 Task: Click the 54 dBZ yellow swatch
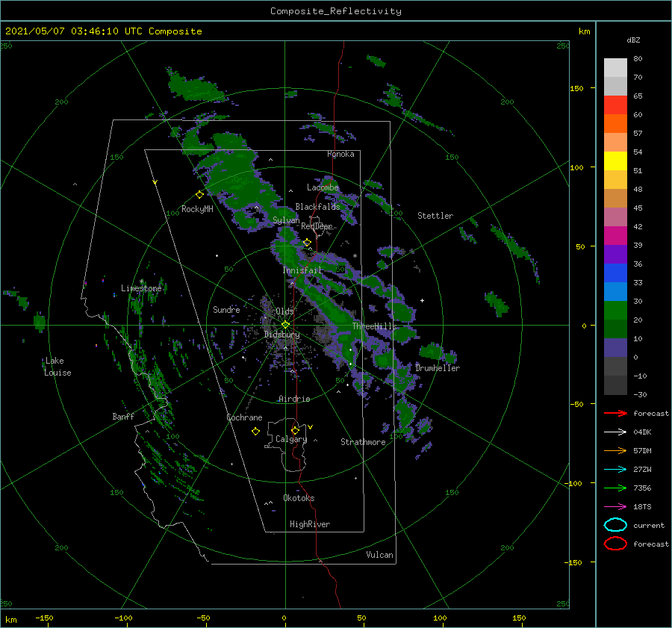coord(615,161)
